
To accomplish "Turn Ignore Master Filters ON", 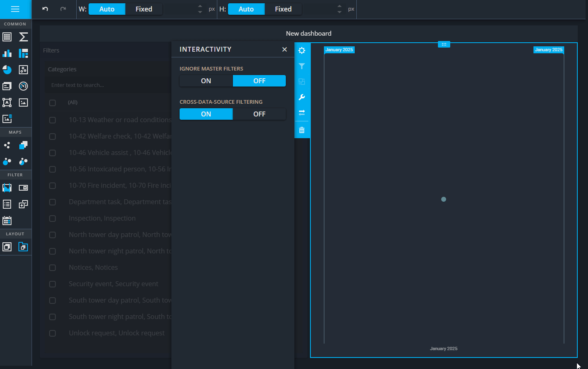I will [206, 81].
